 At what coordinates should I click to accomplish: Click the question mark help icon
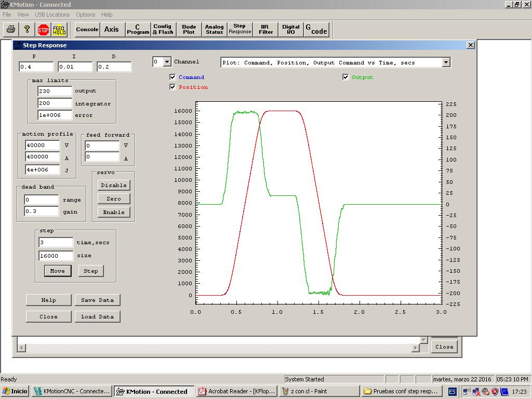click(27, 30)
